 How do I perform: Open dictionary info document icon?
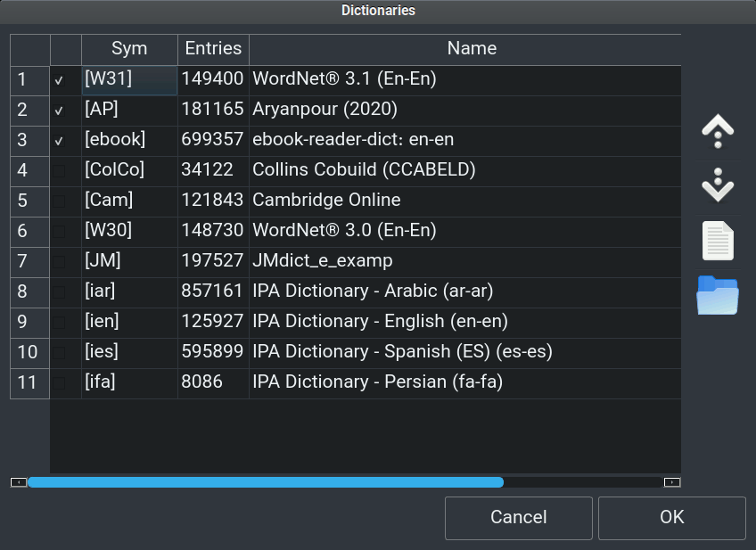click(718, 240)
